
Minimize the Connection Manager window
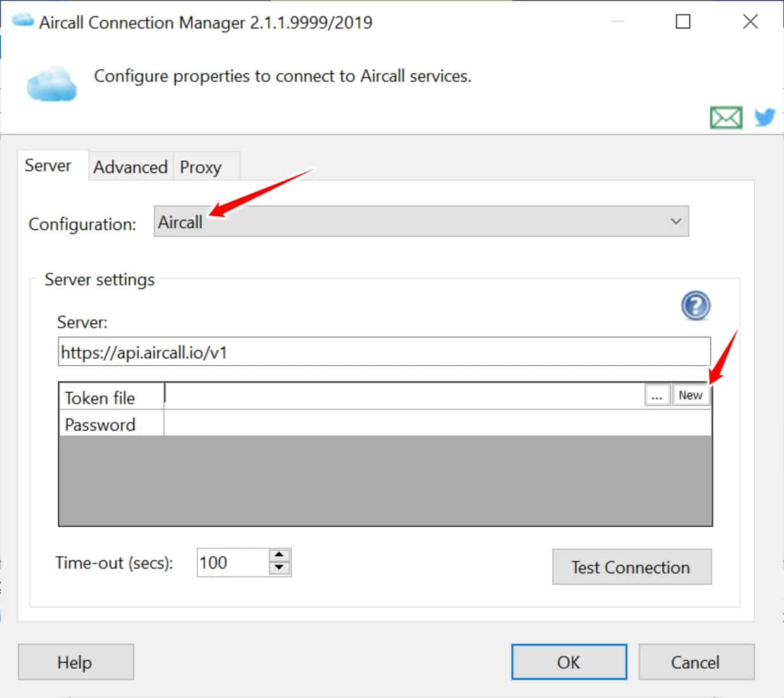(x=617, y=22)
